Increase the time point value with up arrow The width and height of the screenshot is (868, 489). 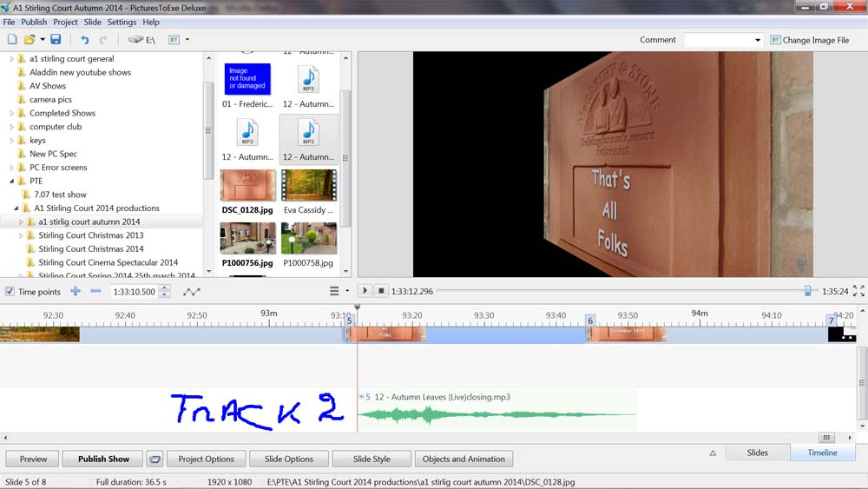click(164, 288)
